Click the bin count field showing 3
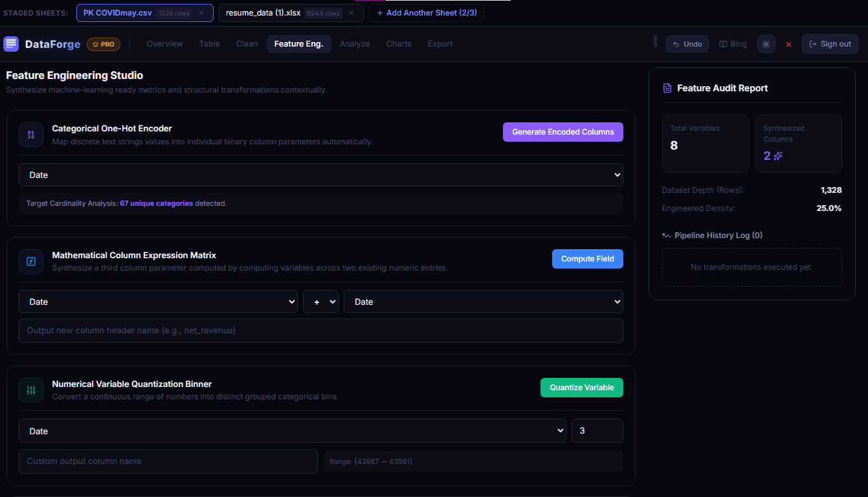 [597, 431]
